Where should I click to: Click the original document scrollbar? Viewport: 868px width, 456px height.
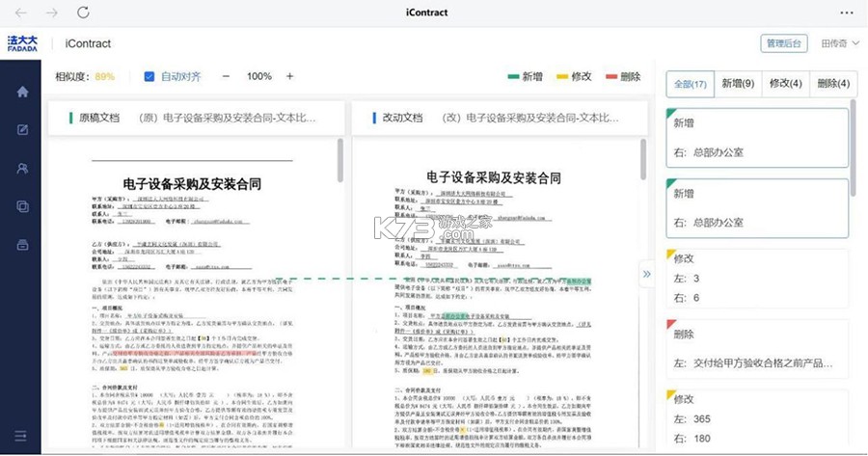[x=339, y=160]
